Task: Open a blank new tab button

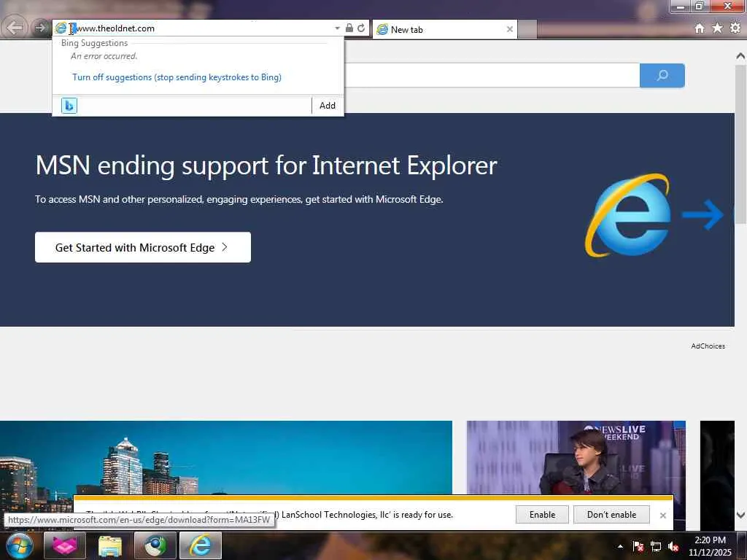Action: (x=527, y=29)
